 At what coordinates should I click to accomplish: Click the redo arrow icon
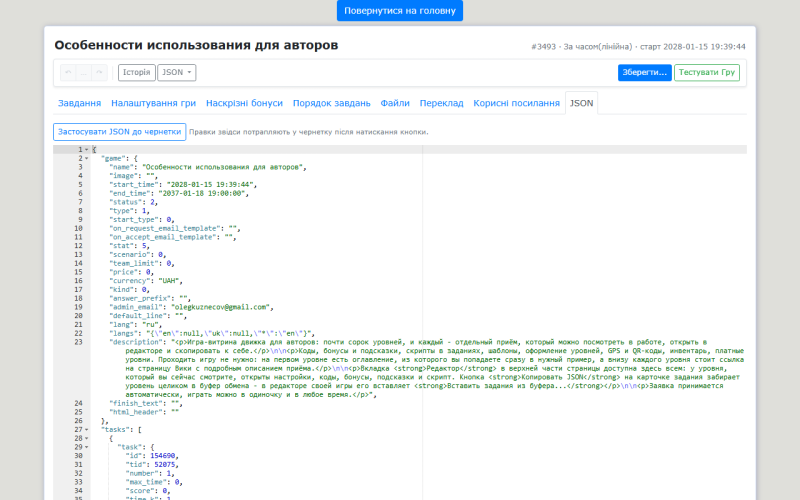99,72
